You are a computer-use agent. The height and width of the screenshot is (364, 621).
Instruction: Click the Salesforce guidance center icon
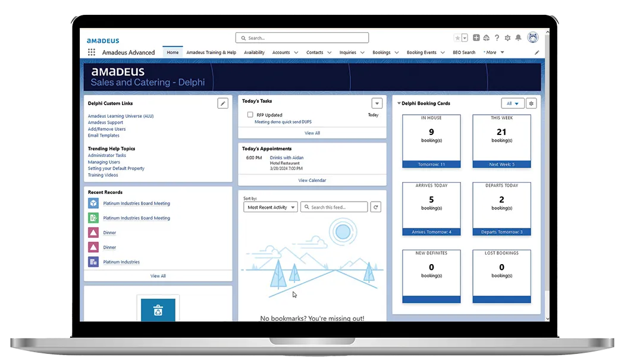[487, 37]
